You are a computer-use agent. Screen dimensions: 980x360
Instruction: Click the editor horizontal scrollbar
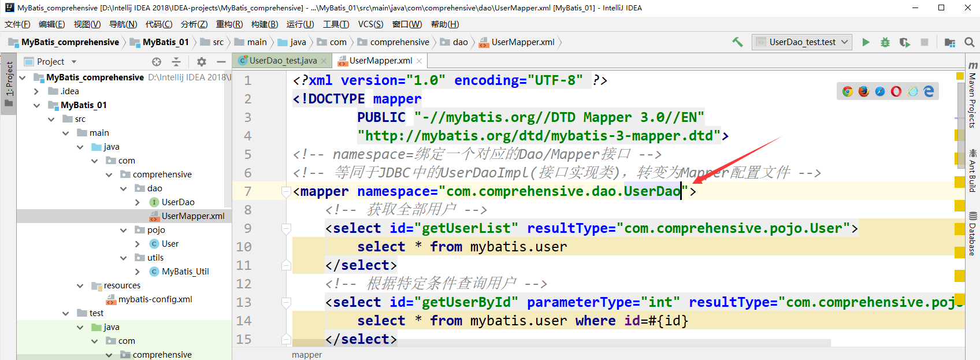[x=560, y=343]
